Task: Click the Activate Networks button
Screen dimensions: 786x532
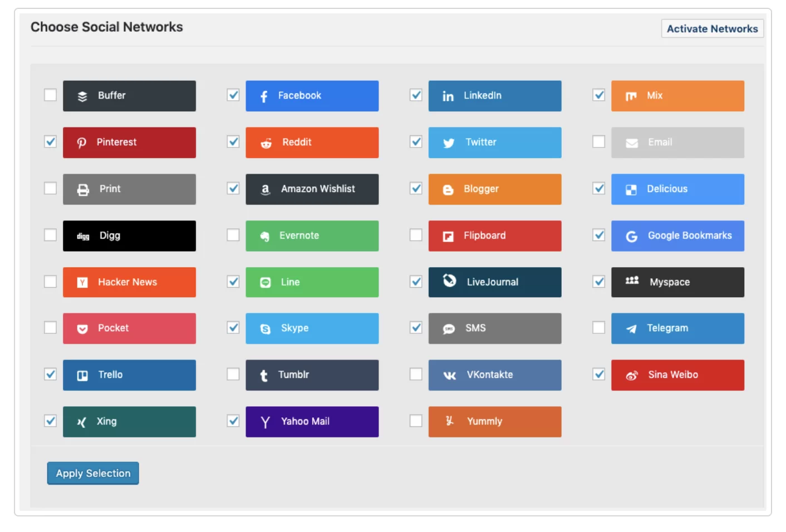Action: tap(712, 29)
